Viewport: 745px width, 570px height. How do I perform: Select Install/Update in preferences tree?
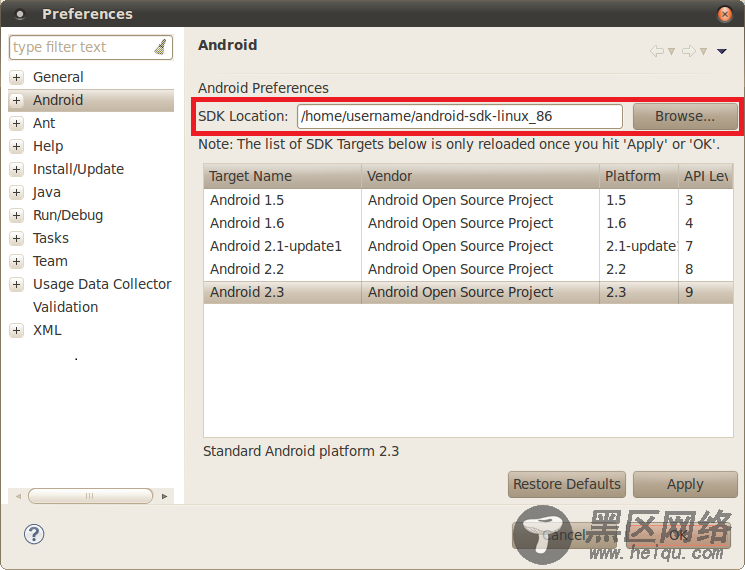(78, 169)
